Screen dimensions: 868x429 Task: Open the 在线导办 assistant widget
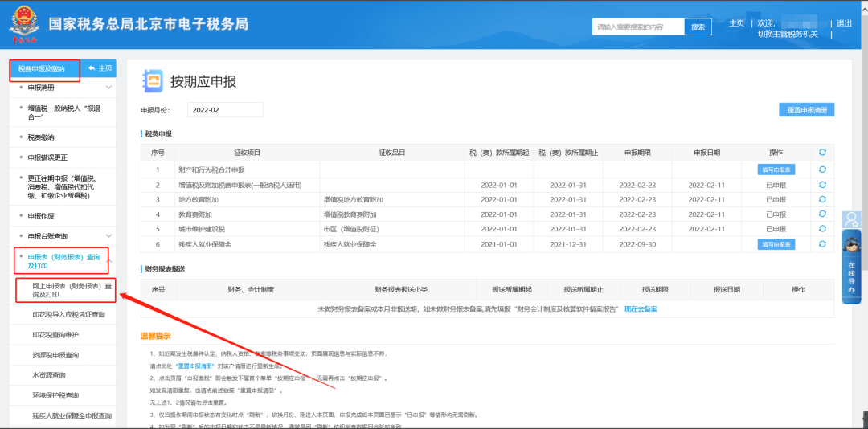click(851, 267)
